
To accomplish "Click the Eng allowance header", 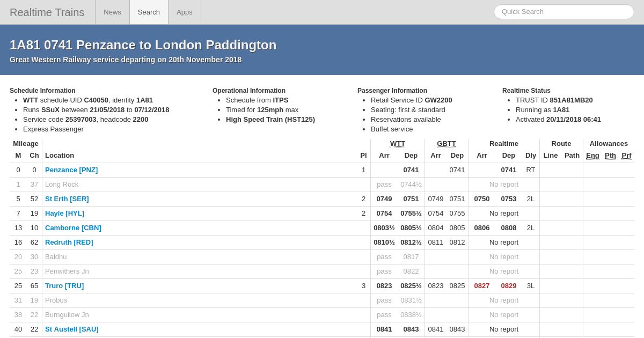I will point(592,156).
